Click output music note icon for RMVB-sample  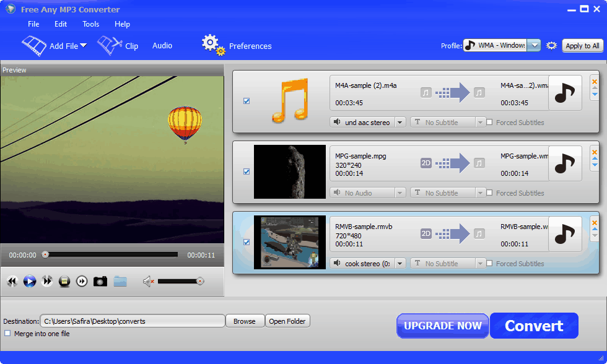(x=565, y=234)
